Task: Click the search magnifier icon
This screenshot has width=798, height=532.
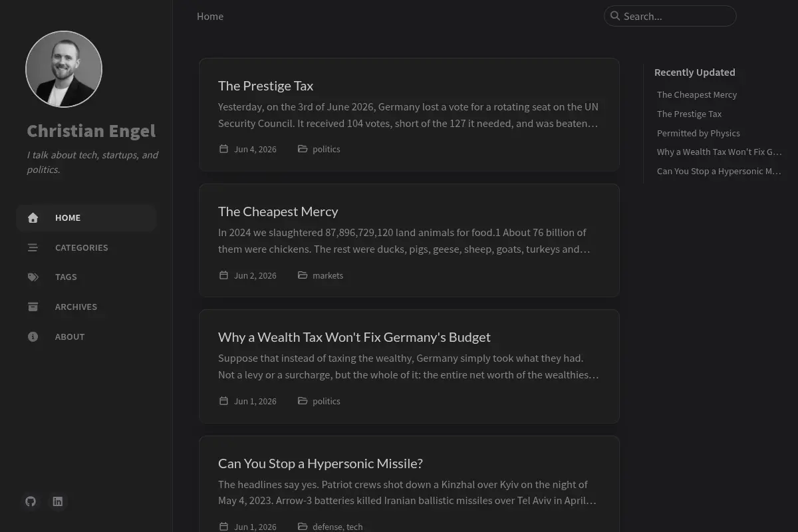Action: point(615,16)
